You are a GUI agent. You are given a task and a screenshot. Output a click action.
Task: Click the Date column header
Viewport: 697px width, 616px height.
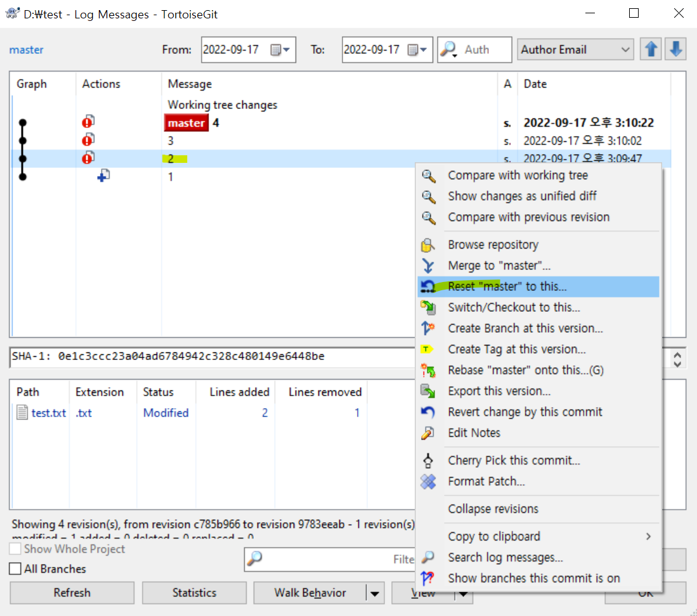pos(594,84)
